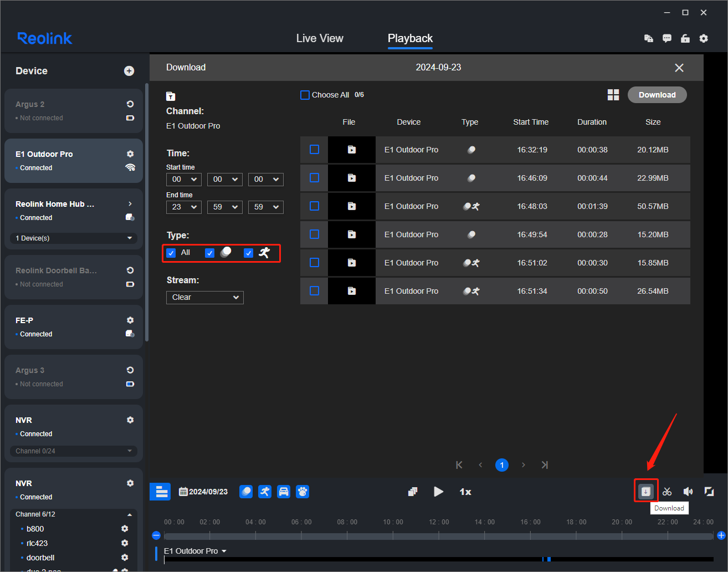The height and width of the screenshot is (572, 728).
Task: Filter playback by vehicle detection
Action: point(284,492)
